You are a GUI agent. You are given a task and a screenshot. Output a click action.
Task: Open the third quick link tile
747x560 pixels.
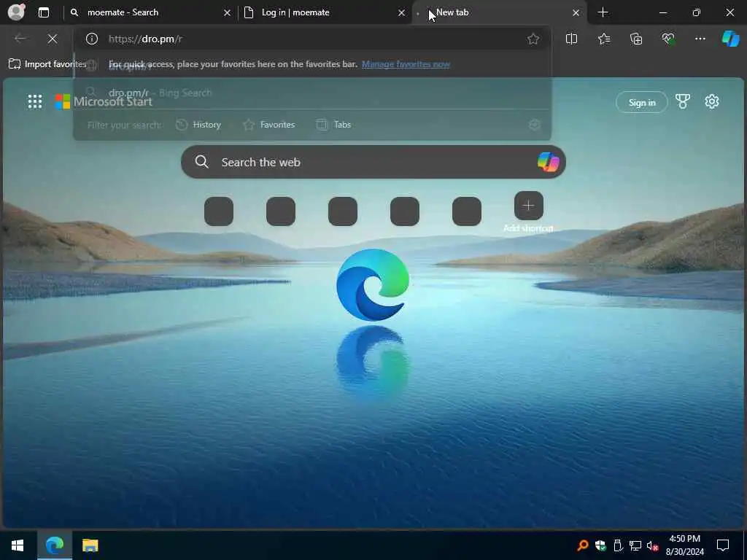343,211
